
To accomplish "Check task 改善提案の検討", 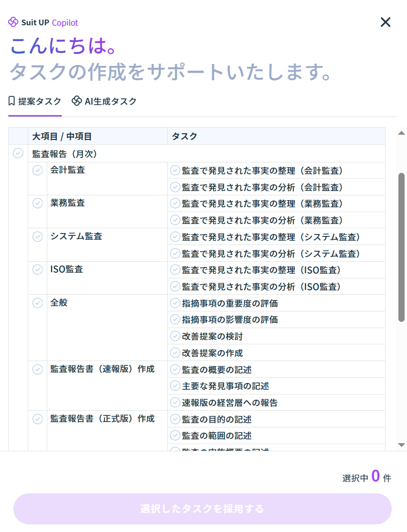I will click(175, 336).
